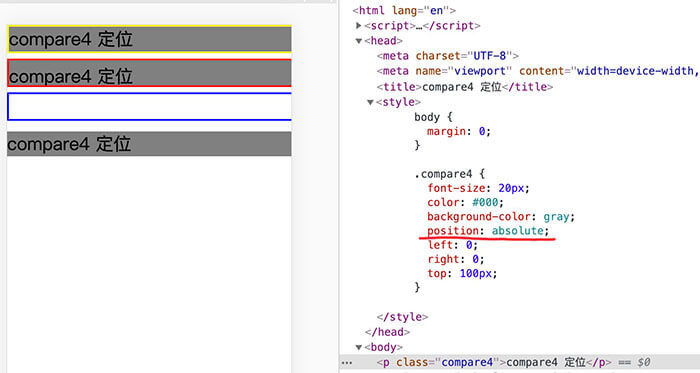This screenshot has height=373, width=700.
Task: Collapse the style element
Action: pos(370,102)
